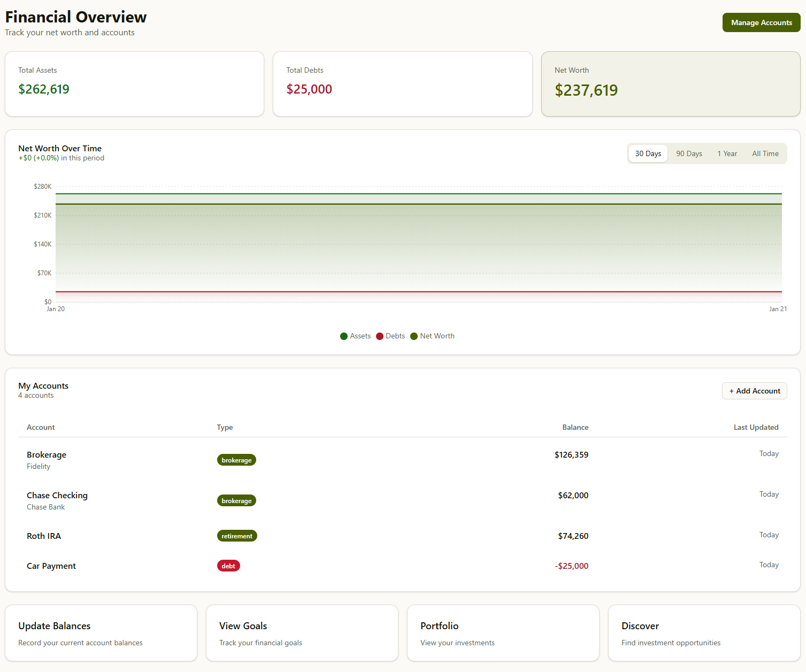Open Manage Accounts
The width and height of the screenshot is (806, 672).
click(x=761, y=22)
